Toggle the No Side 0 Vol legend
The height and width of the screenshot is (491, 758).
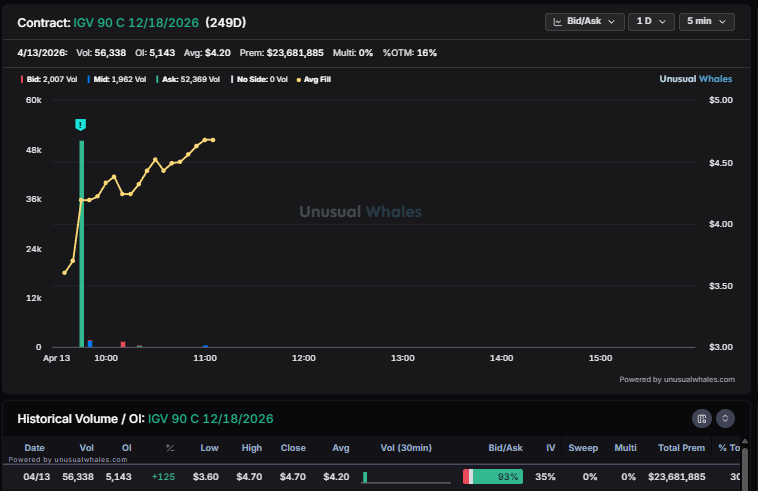[x=259, y=79]
